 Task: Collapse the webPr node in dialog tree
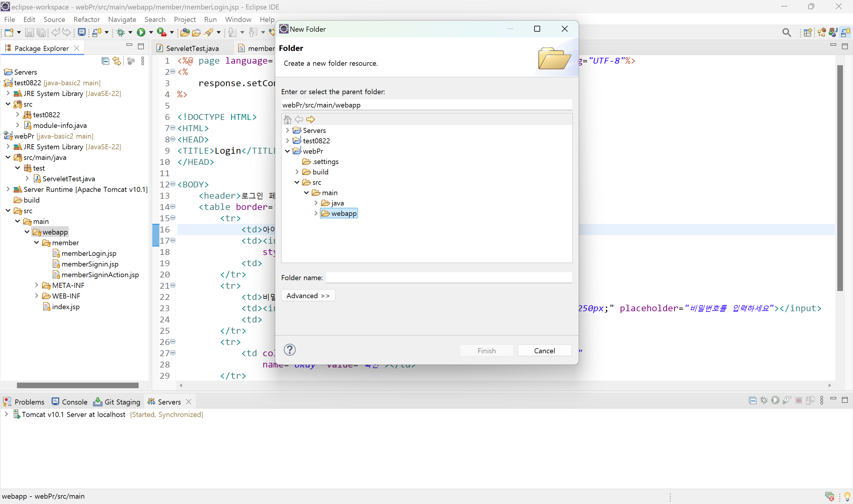click(x=287, y=151)
